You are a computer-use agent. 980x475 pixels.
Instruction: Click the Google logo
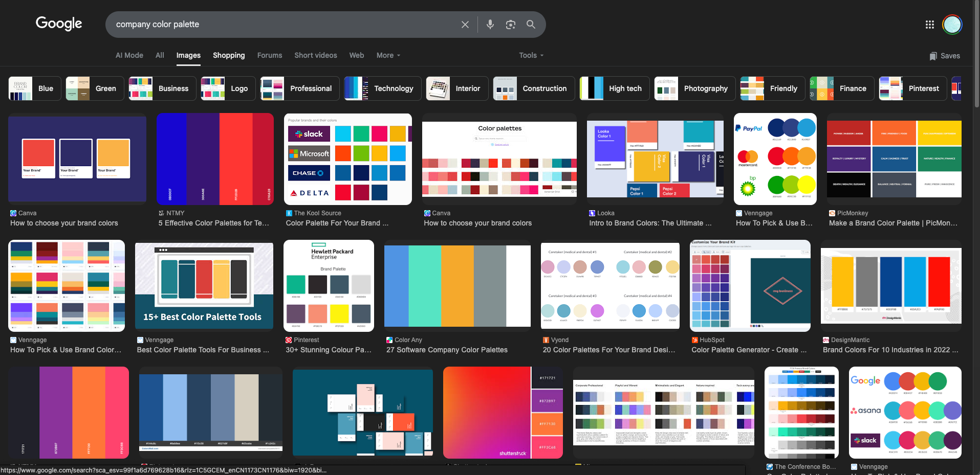click(59, 24)
